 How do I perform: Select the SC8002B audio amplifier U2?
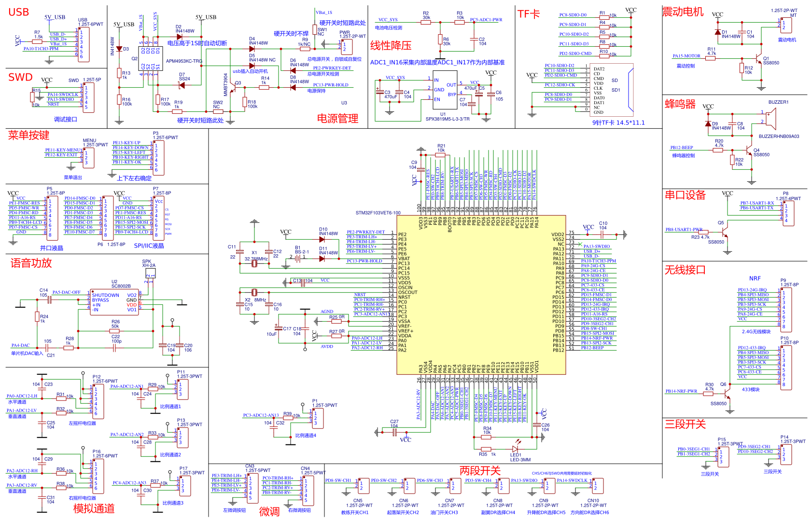[x=115, y=302]
